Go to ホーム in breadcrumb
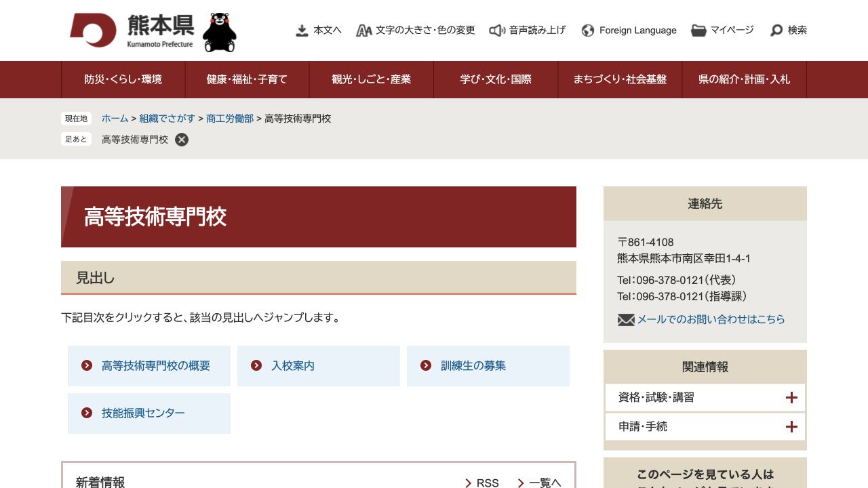The image size is (868, 488). coord(115,119)
